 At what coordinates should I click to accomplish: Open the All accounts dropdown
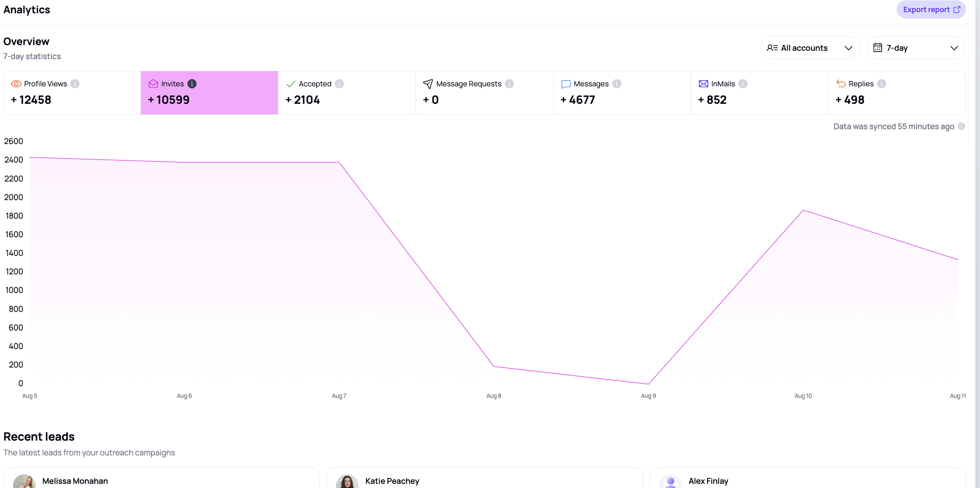point(810,48)
